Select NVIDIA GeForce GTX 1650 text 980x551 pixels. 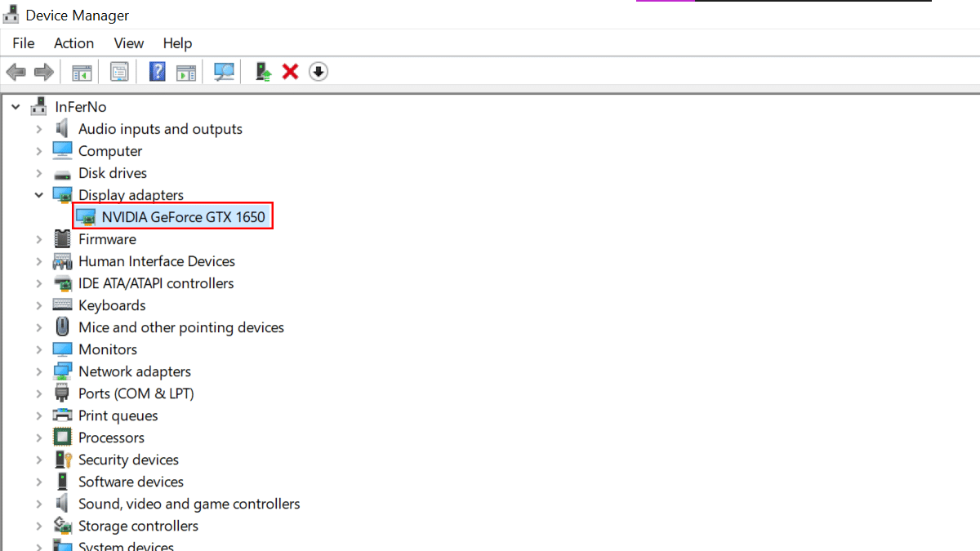point(184,217)
